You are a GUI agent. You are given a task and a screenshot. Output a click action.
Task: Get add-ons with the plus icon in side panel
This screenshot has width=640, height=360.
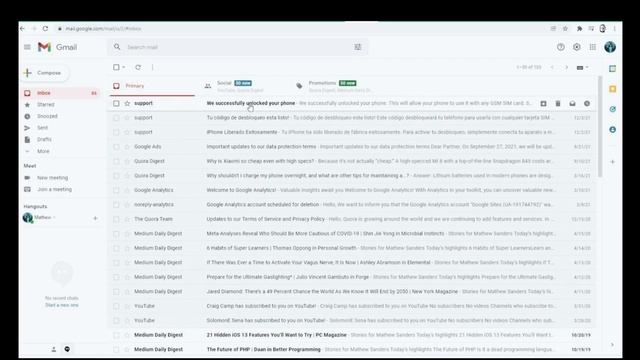pyautogui.click(x=612, y=162)
